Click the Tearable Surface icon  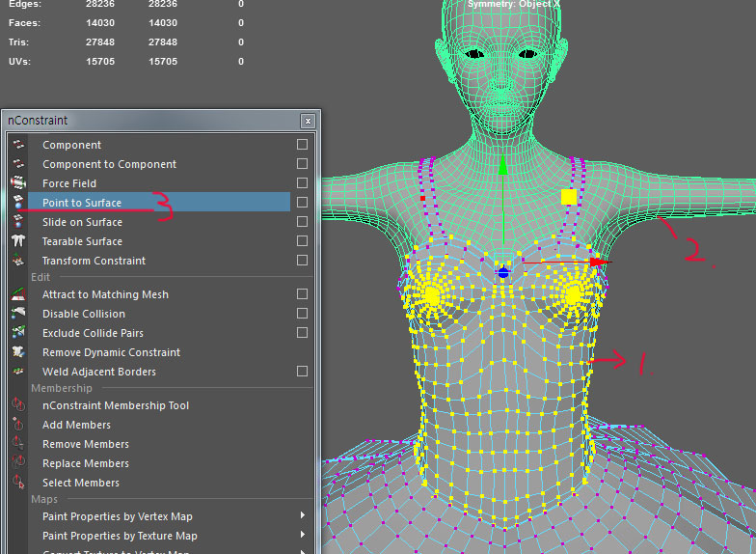pos(18,241)
